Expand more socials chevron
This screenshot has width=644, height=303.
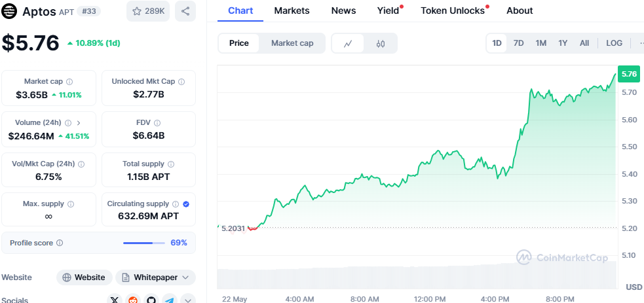pos(187,300)
